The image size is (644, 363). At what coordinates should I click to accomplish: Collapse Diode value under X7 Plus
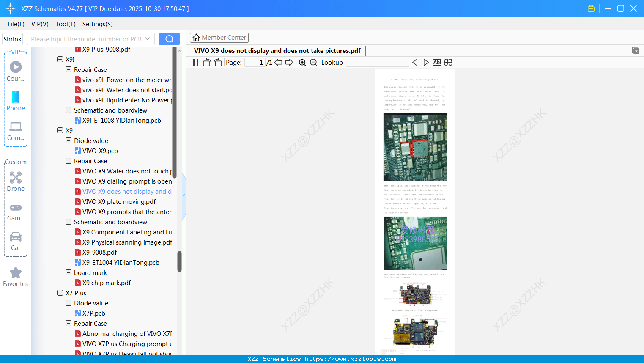69,303
